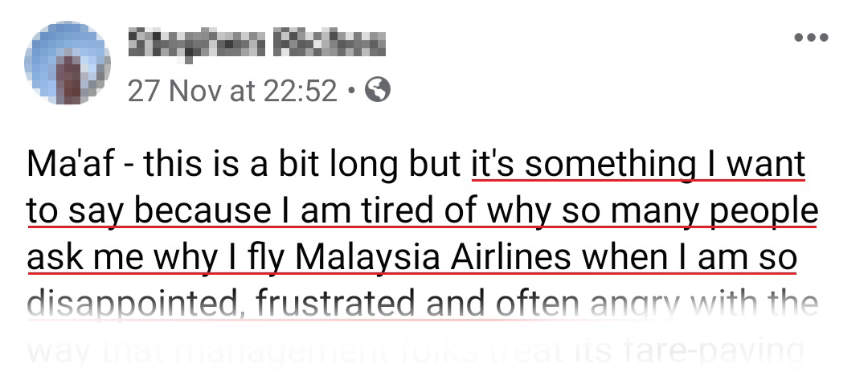868x380 pixels.
Task: Open the poster's blurred profile picture
Action: tap(67, 63)
